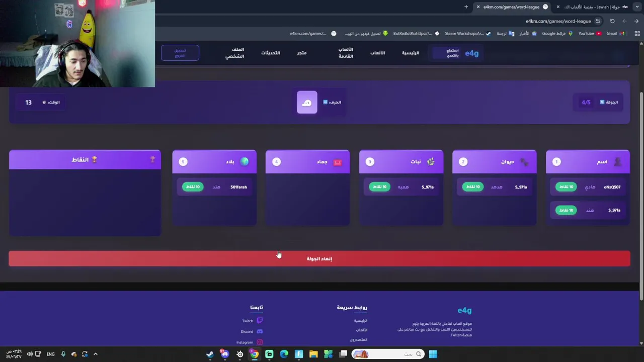The image size is (644, 362).
Task: Select the حيوان animal category header
Action: pyautogui.click(x=495, y=161)
